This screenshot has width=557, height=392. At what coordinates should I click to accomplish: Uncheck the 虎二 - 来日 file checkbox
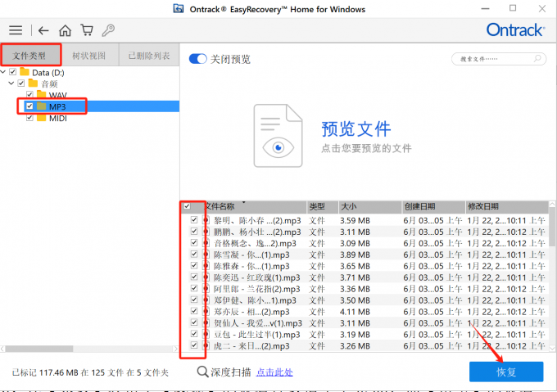(194, 345)
